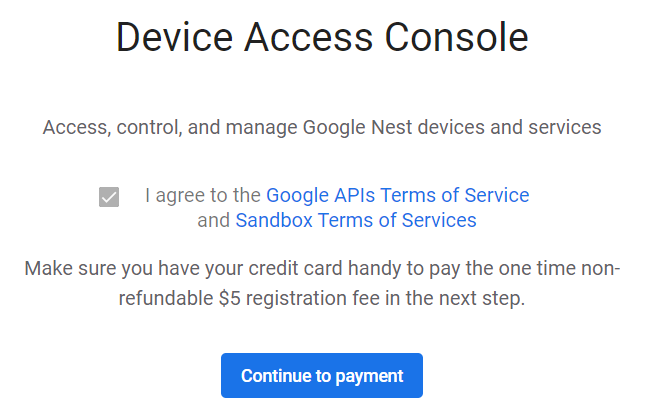Open the Sandbox Terms of Services link
651x416 pixels.
click(x=356, y=220)
